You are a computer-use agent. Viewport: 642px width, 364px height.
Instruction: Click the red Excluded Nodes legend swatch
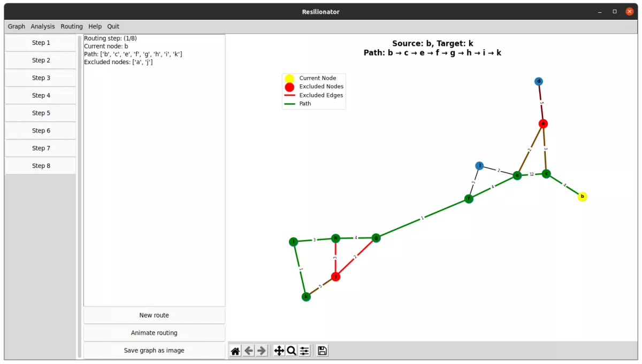tap(289, 87)
